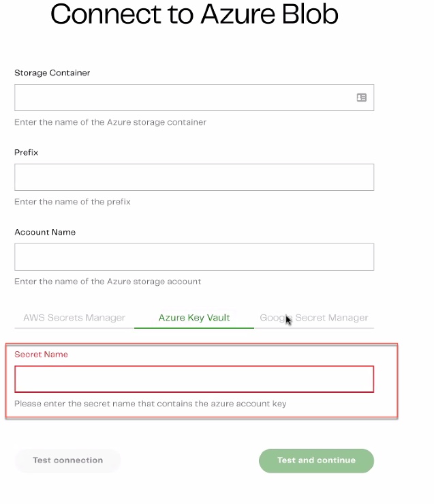
Task: Click the Azure storage account hint text
Action: pyautogui.click(x=108, y=282)
